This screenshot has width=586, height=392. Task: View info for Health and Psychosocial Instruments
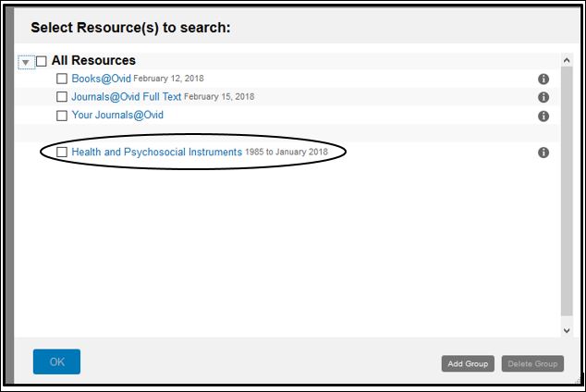pos(543,153)
